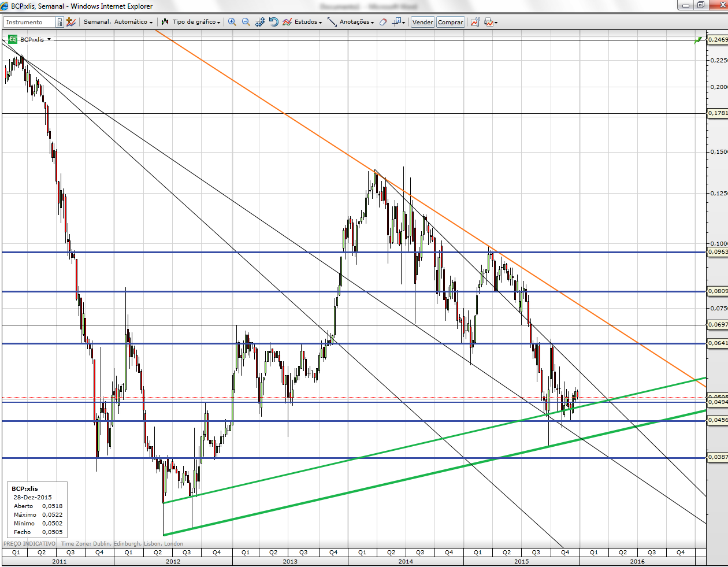Click the Comprar button
The image size is (728, 567).
click(450, 22)
